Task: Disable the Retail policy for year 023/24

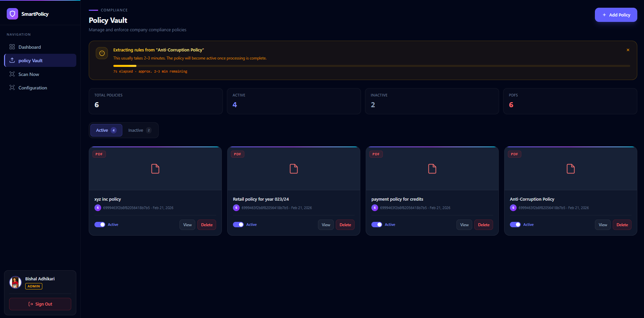Action: click(x=238, y=225)
